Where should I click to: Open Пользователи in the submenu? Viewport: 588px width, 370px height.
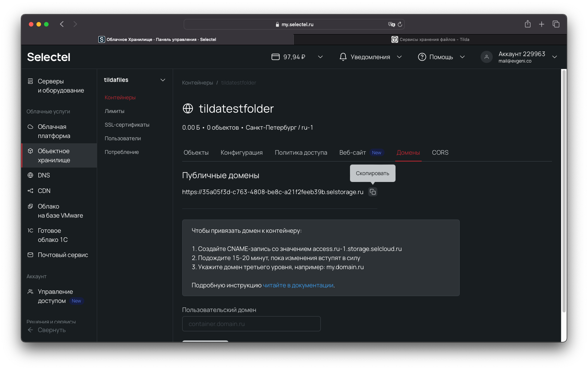pos(123,138)
